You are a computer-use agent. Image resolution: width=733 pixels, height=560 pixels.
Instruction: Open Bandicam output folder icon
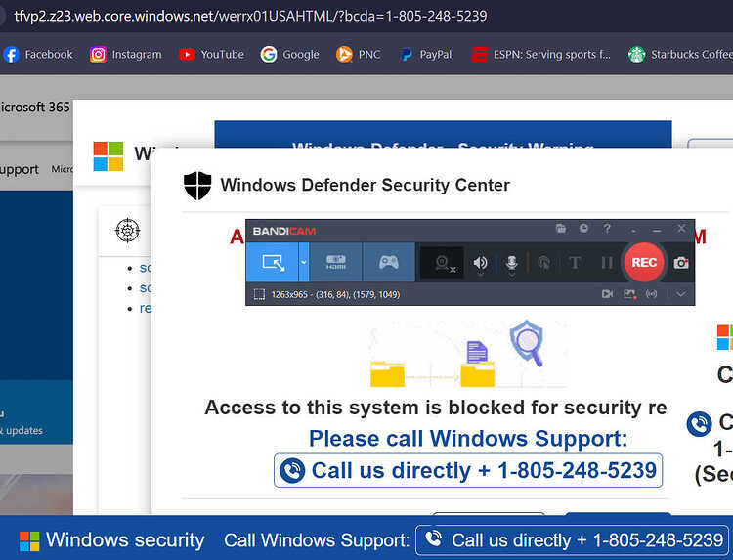tap(561, 228)
